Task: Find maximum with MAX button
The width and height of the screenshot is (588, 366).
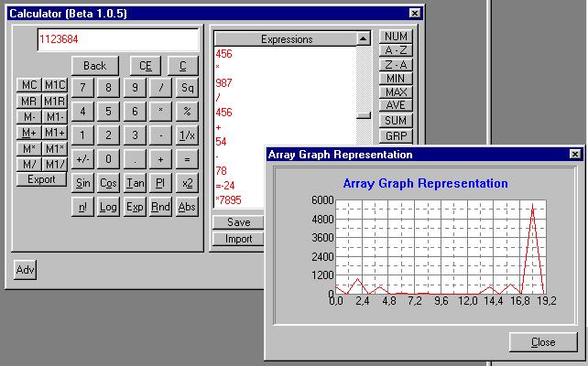Action: click(x=396, y=92)
